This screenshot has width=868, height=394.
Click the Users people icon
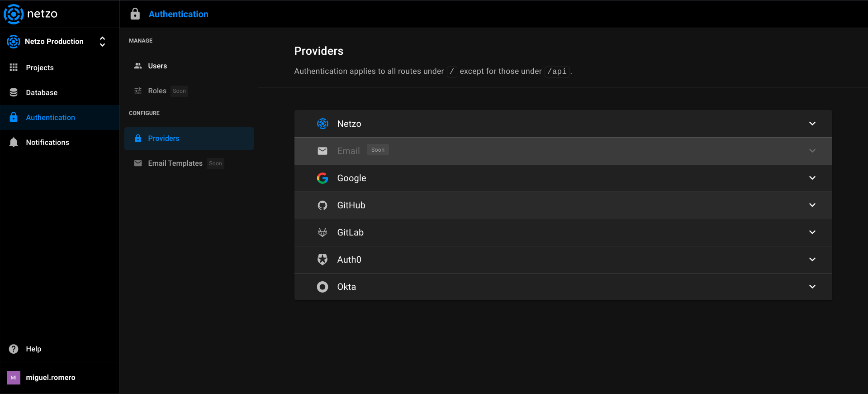point(138,66)
